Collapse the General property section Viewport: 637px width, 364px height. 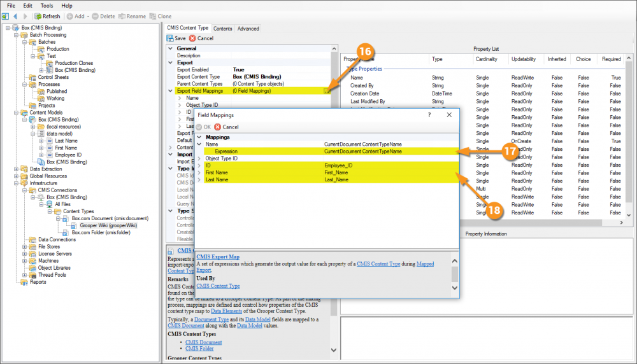click(171, 48)
